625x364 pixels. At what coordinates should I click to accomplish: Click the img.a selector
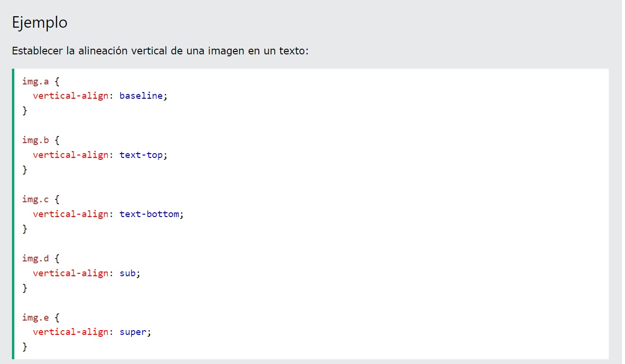pyautogui.click(x=35, y=81)
